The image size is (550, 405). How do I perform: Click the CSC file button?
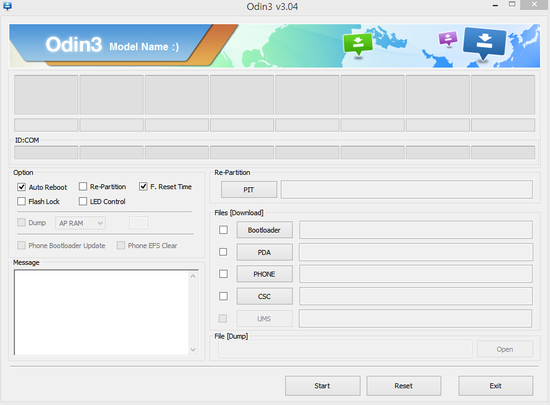click(x=264, y=297)
